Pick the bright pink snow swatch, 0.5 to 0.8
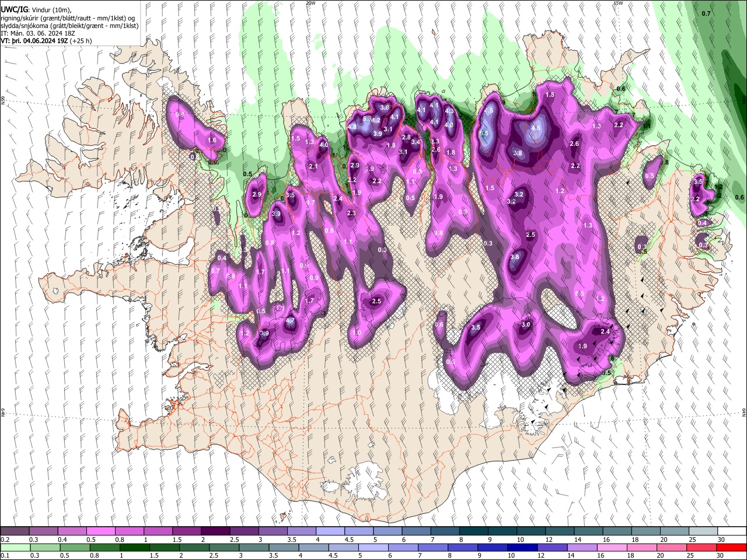Viewport: 747px width, 560px height. pos(100,531)
